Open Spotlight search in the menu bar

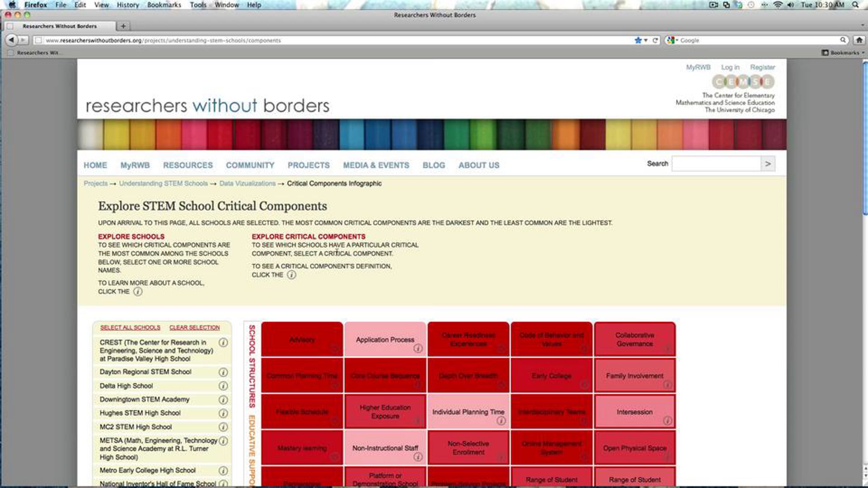[855, 5]
